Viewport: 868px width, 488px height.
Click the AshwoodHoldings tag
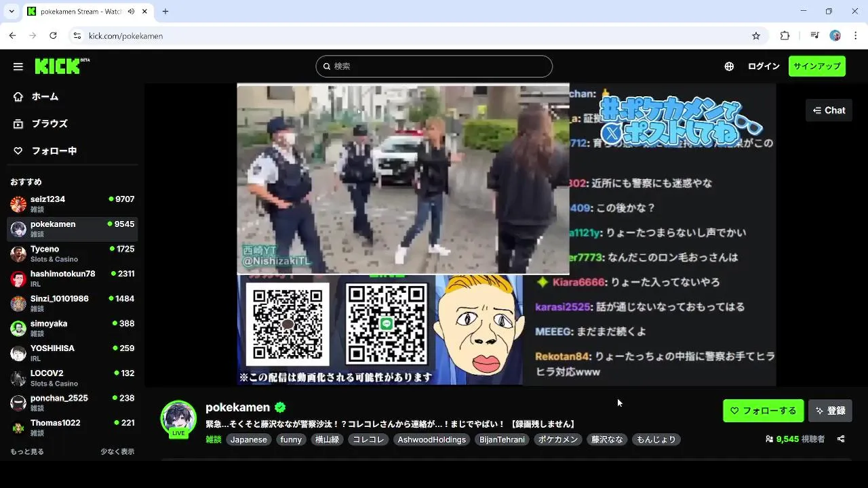(x=432, y=440)
